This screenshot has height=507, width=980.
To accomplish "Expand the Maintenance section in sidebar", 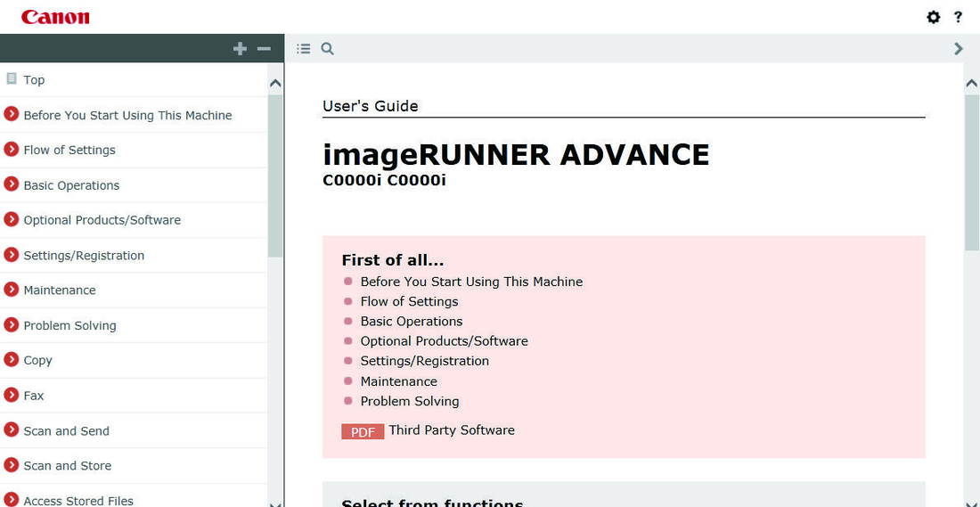I will (12, 290).
